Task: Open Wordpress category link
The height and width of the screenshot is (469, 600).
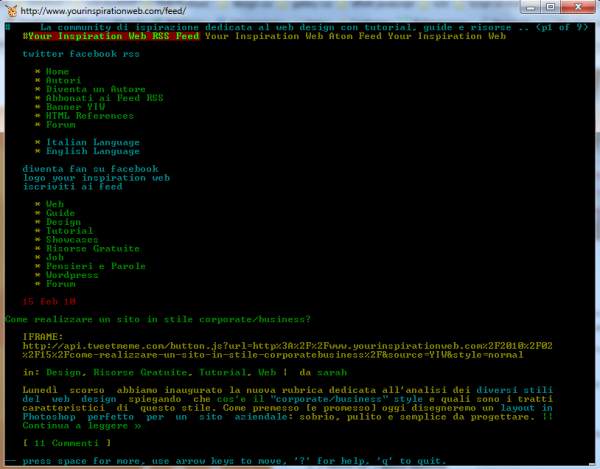Action: [72, 275]
